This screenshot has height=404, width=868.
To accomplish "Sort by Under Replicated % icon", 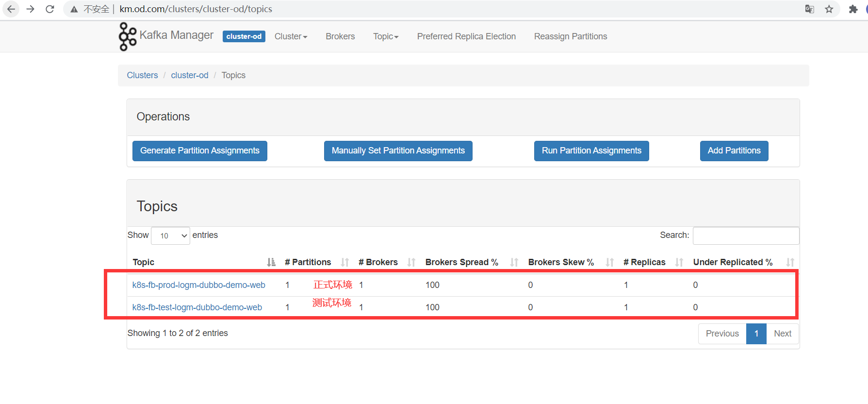I will click(x=790, y=262).
